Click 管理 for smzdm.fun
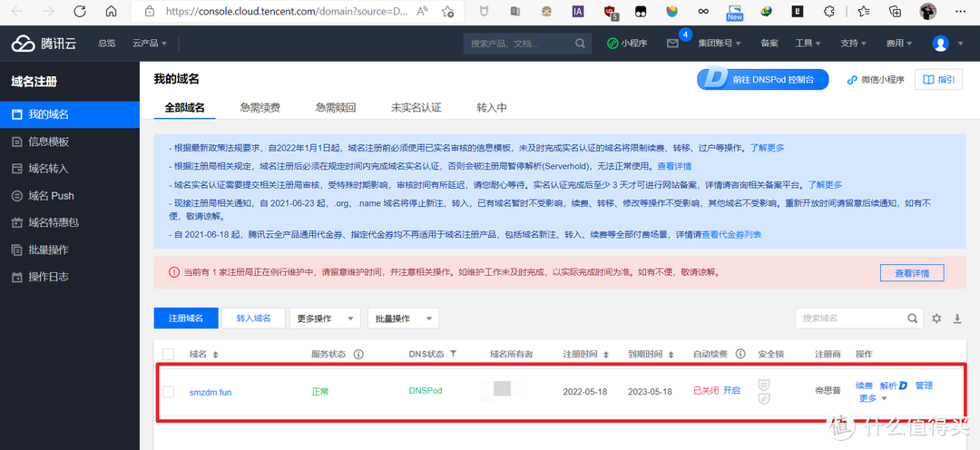The width and height of the screenshot is (980, 450). point(924,386)
